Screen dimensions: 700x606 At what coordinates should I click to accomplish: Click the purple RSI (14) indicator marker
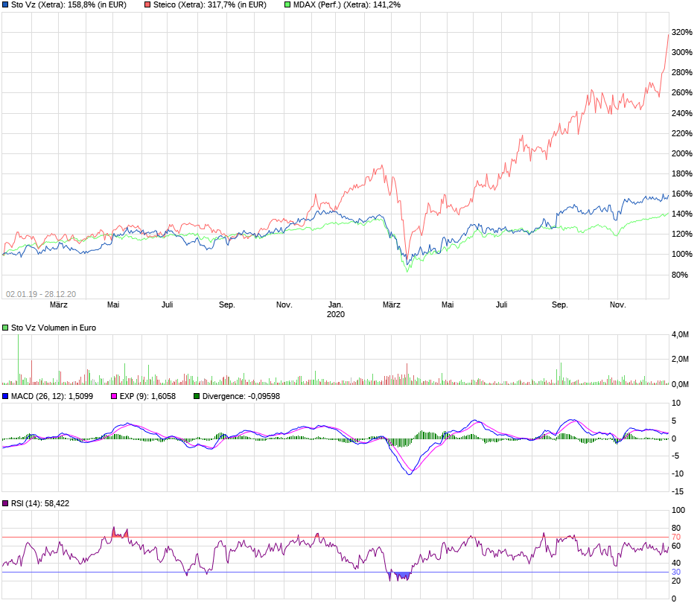tap(6, 503)
